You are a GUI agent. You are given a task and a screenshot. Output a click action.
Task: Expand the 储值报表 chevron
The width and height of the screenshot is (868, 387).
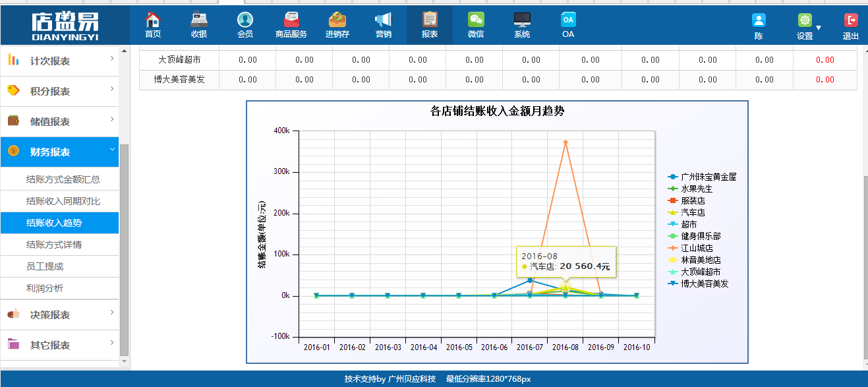pyautogui.click(x=112, y=119)
